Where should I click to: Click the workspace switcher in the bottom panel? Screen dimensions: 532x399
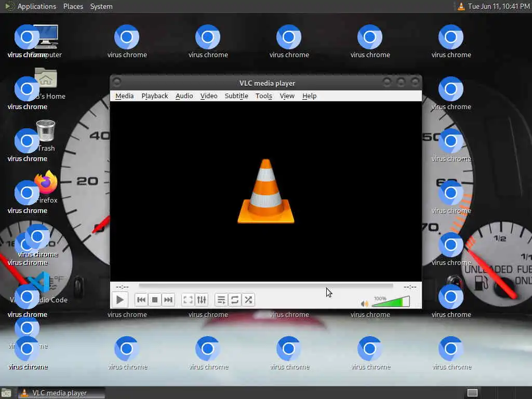click(x=473, y=393)
